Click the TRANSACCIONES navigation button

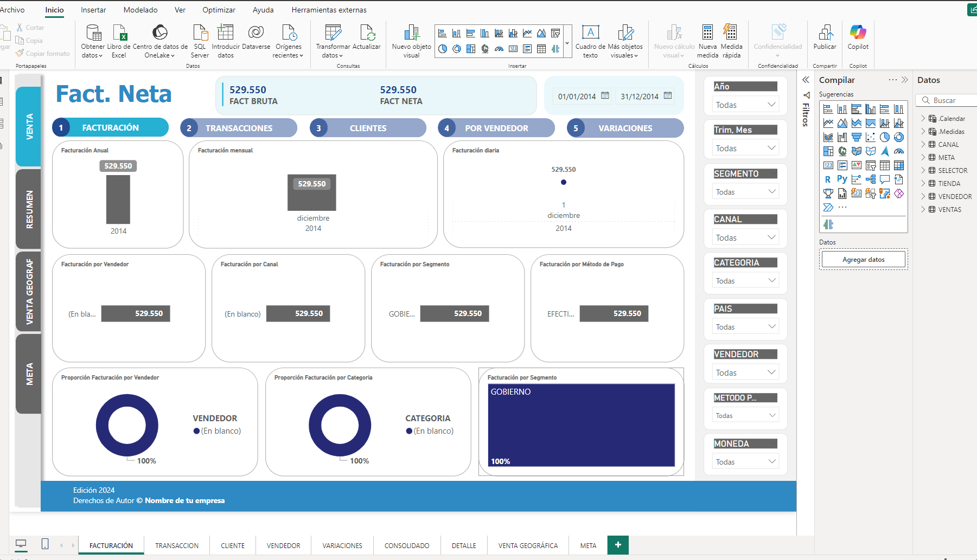pos(239,128)
